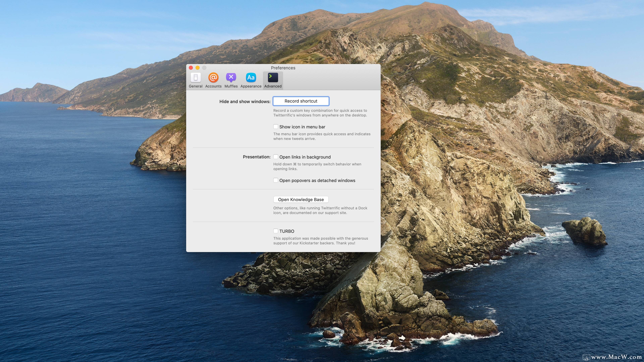Toggle Open links in background

pos(276,157)
